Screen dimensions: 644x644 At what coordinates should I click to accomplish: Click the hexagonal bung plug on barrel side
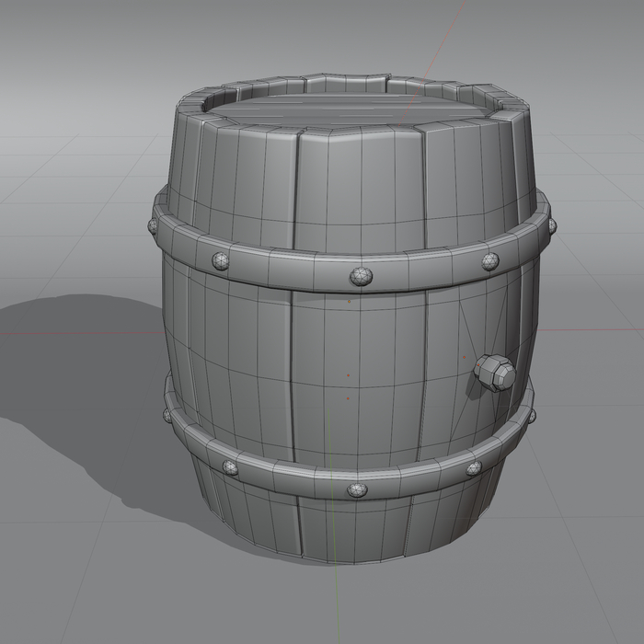(495, 374)
